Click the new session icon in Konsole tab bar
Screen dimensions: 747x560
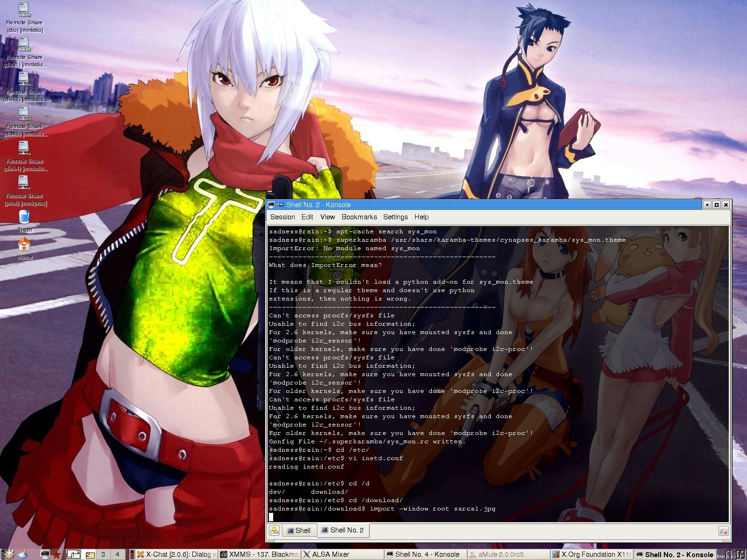(274, 531)
